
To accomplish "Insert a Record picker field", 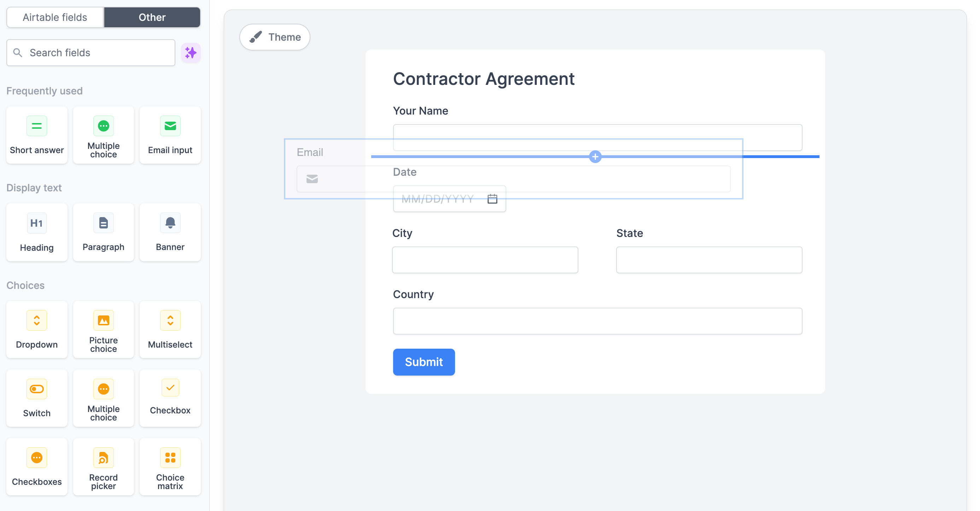I will pos(103,466).
